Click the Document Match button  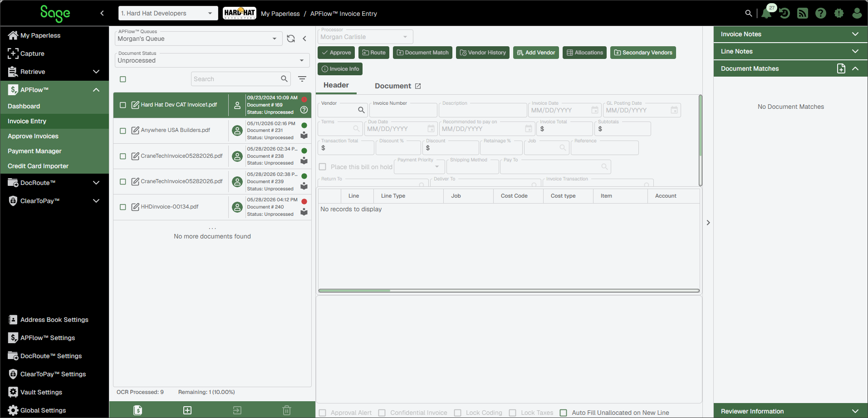[x=422, y=53]
